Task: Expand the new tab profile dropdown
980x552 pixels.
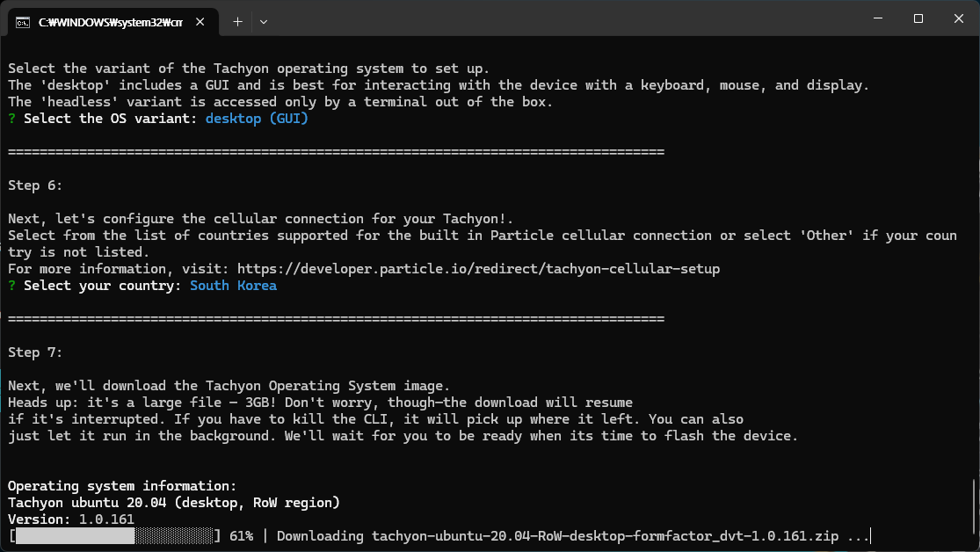Action: tap(264, 22)
